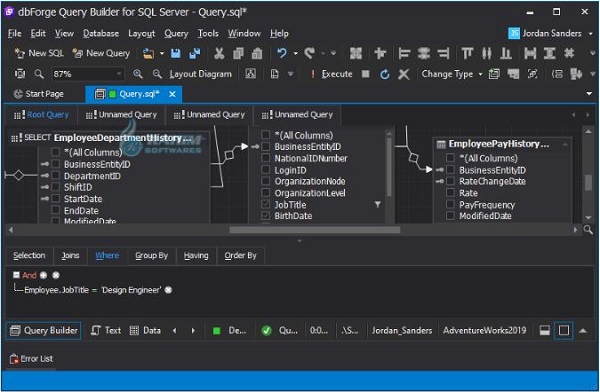This screenshot has width=600, height=392.
Task: Switch to Query Builder view
Action: tap(44, 330)
